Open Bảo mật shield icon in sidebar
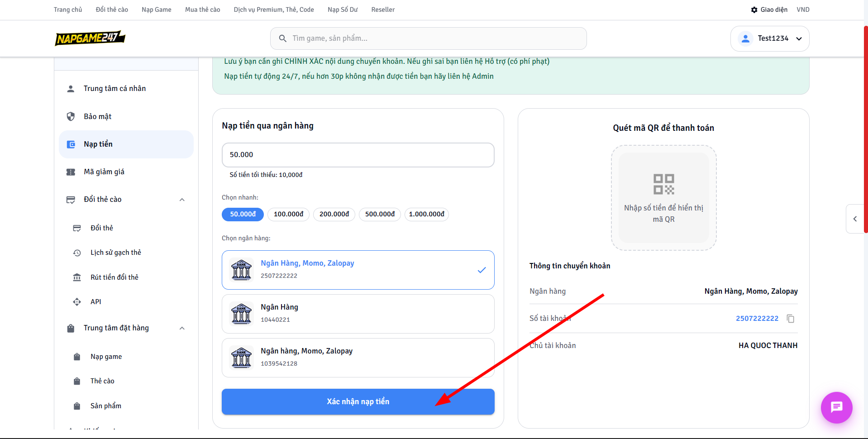The image size is (868, 439). click(71, 116)
